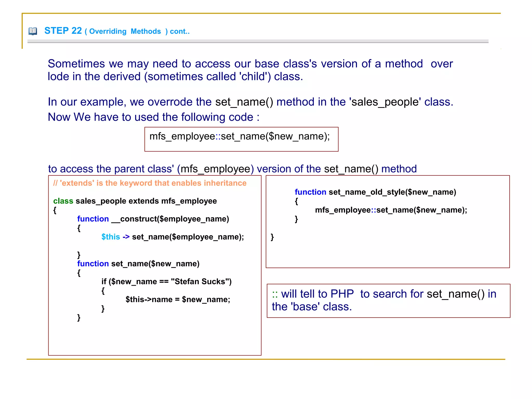Viewport: 532px width, 399px height.
Task: Click the line 'lode in the derived (sometimes called 'child') class.'
Action: (175, 76)
